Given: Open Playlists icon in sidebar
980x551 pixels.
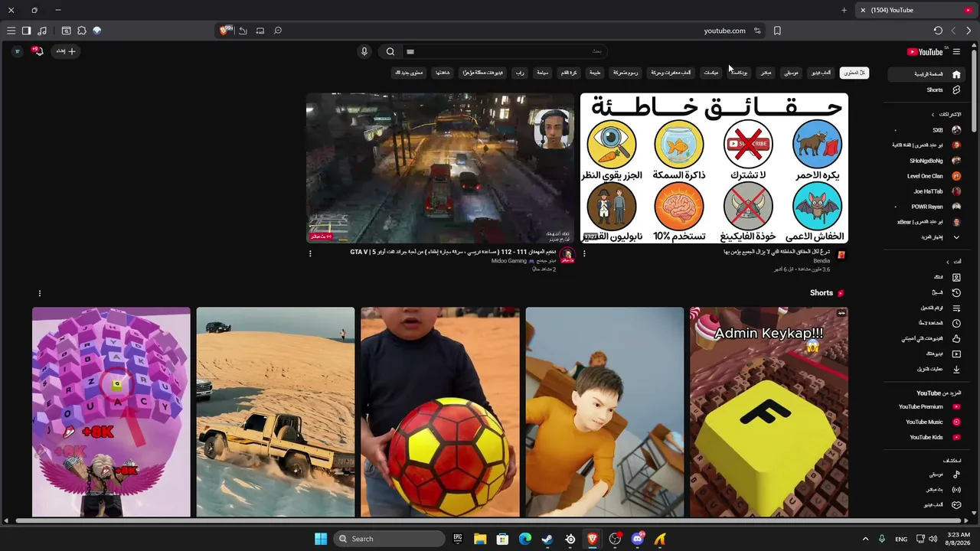Looking at the screenshot, I should [956, 308].
